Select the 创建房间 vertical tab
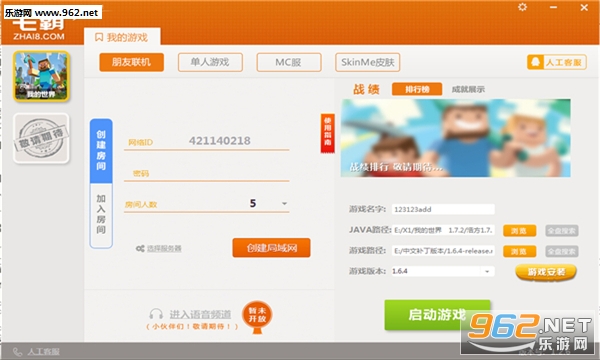This screenshot has height=360, width=600. click(x=101, y=151)
